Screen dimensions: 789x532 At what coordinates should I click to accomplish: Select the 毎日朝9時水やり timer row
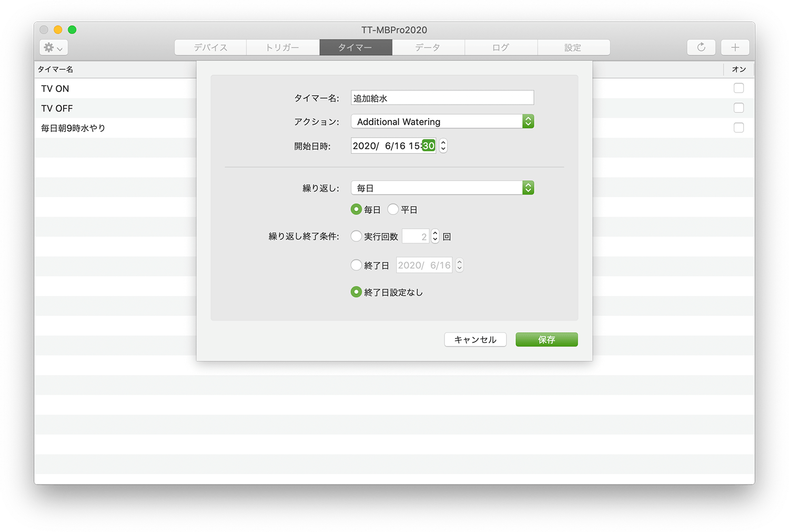point(394,128)
